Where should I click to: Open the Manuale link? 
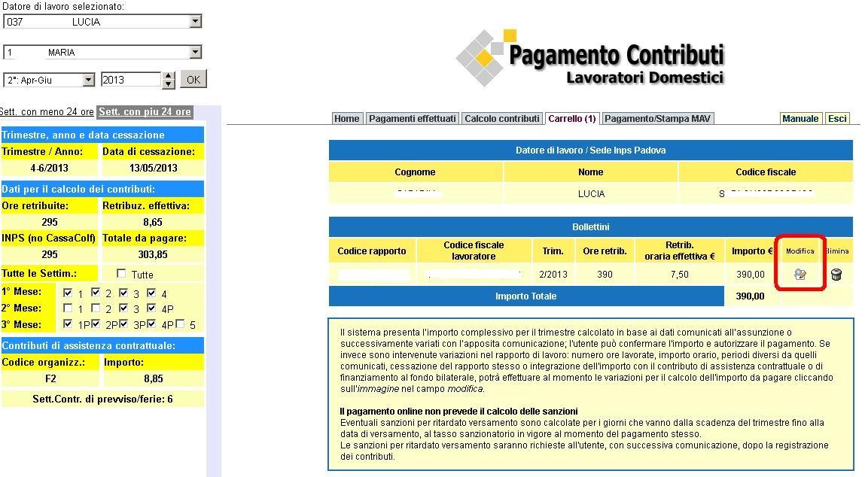(x=800, y=118)
